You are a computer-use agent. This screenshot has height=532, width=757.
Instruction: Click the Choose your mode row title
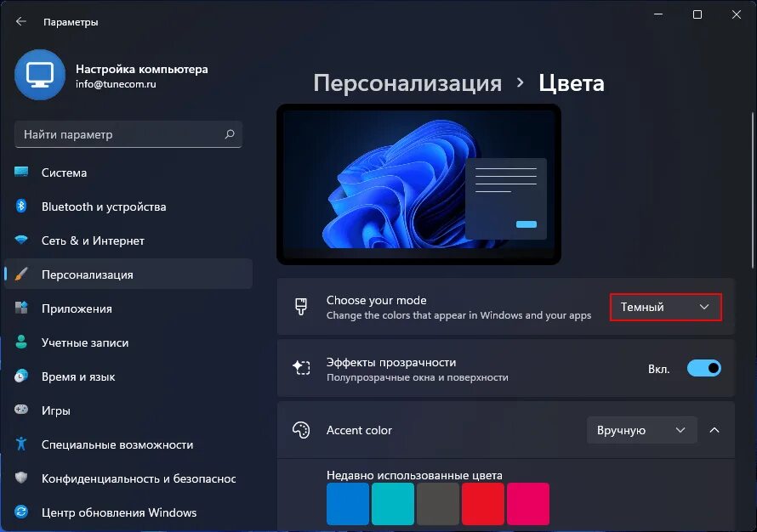point(377,300)
